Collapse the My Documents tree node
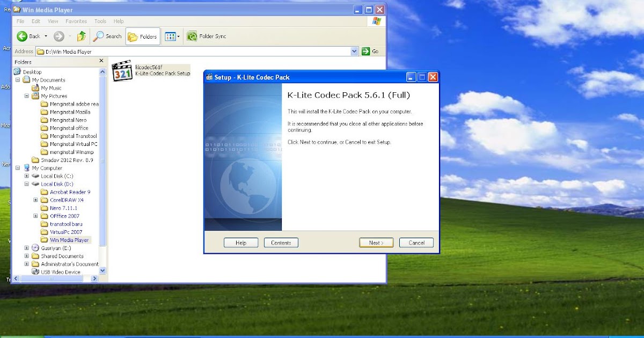This screenshot has height=338, width=644. 18,80
